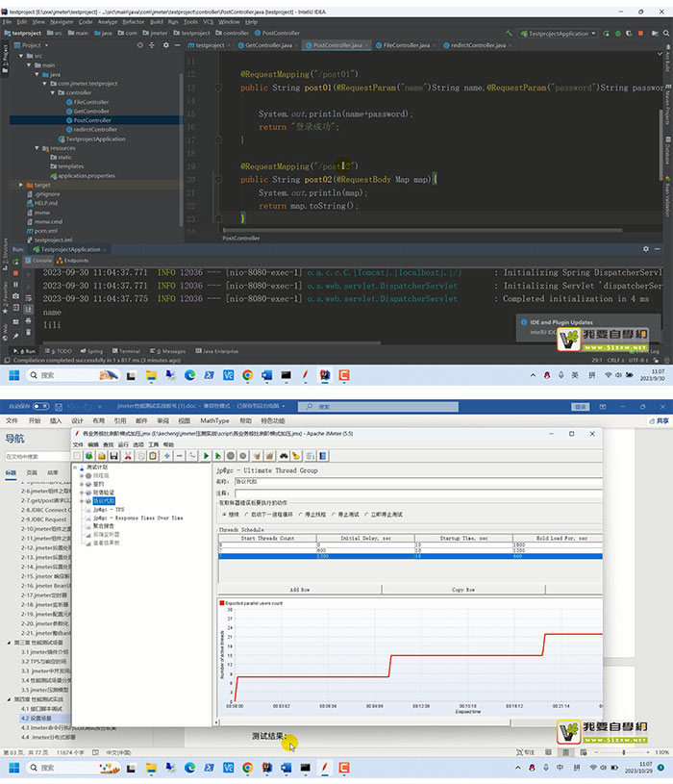Click JMeter's green Start run button
Image resolution: width=673 pixels, height=784 pixels.
pyautogui.click(x=206, y=456)
